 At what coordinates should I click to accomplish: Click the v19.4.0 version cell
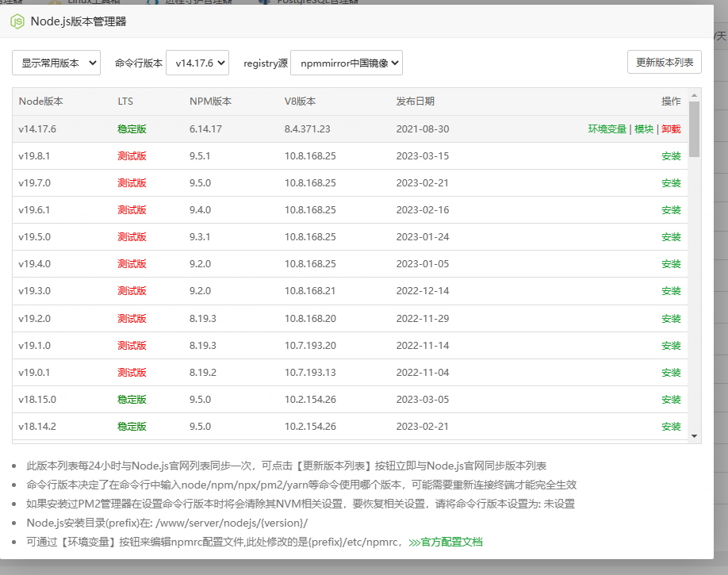click(x=34, y=264)
